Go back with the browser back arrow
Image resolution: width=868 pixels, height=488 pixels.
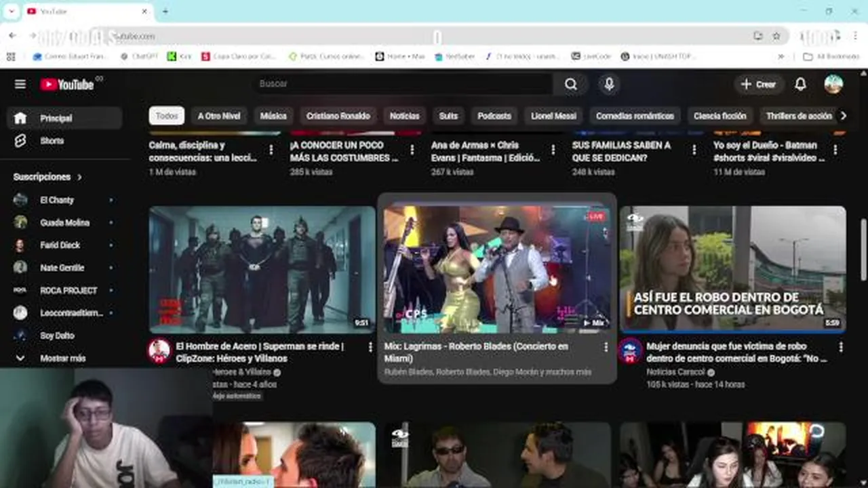point(13,35)
